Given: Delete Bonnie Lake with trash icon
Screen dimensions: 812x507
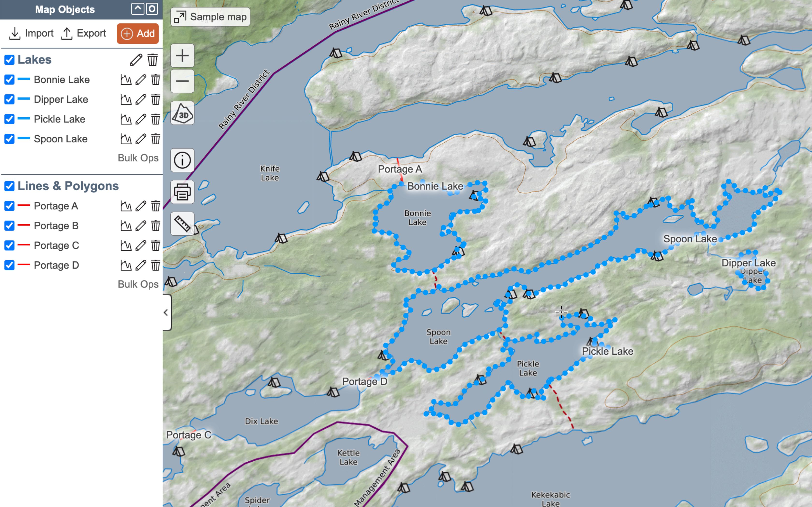Looking at the screenshot, I should tap(155, 80).
